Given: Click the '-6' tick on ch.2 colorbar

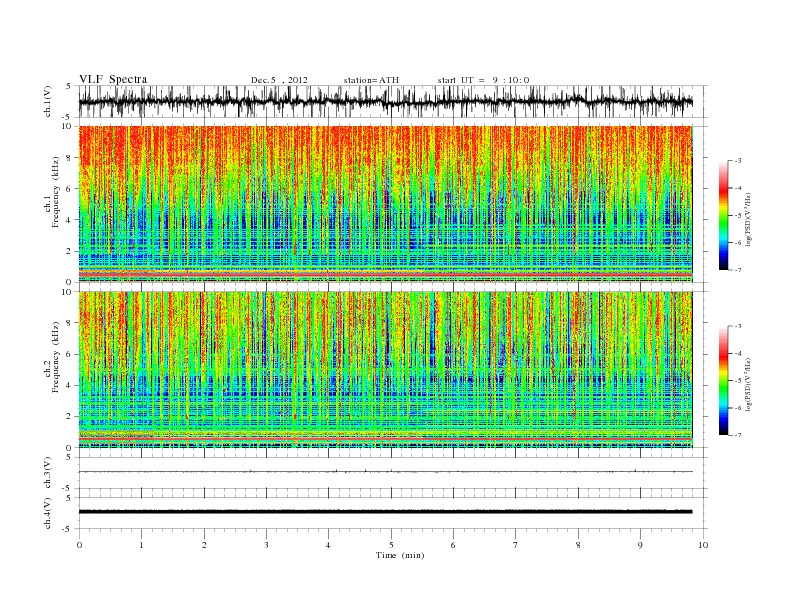Looking at the screenshot, I should pyautogui.click(x=738, y=408).
